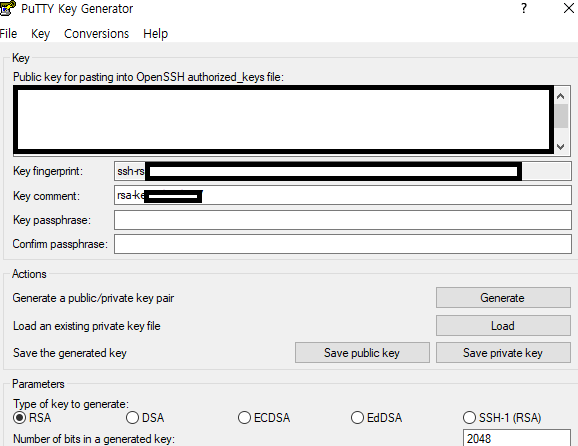Viewport: 578px width, 446px height.
Task: Click the PuTTY Key Generator title icon
Action: (x=7, y=8)
